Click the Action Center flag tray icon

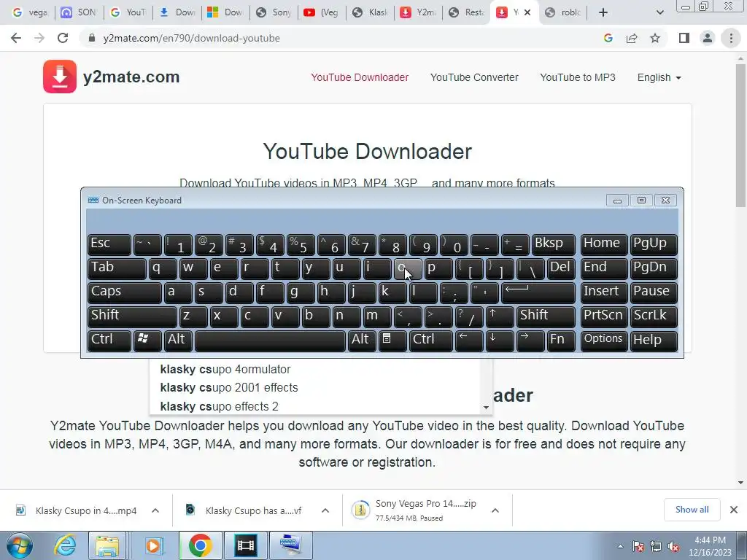(x=638, y=547)
